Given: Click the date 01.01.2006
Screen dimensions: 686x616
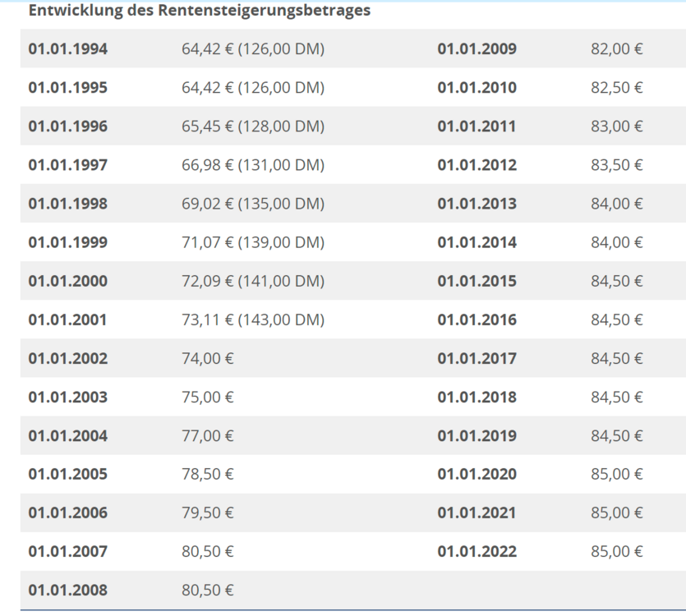Looking at the screenshot, I should 68,513.
